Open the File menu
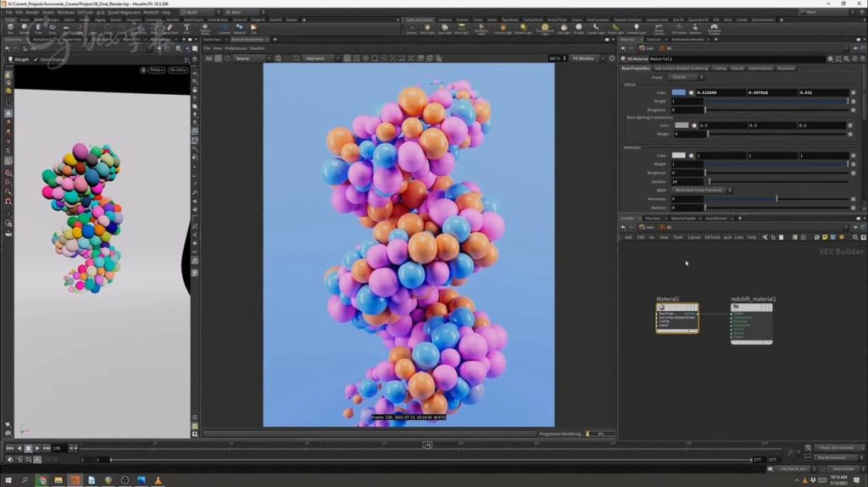This screenshot has width=868, height=487. click(8, 12)
